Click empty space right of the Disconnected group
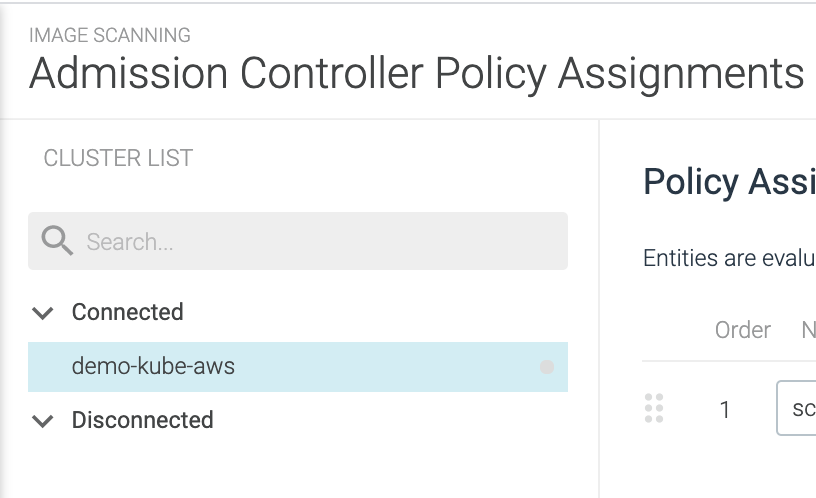Screen dimensions: 816x498 point(400,420)
